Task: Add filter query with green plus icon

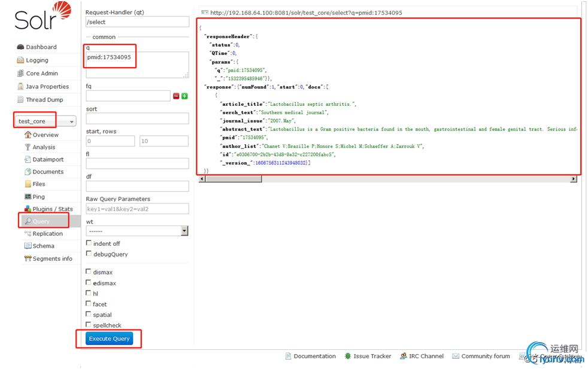Action: 184,96
